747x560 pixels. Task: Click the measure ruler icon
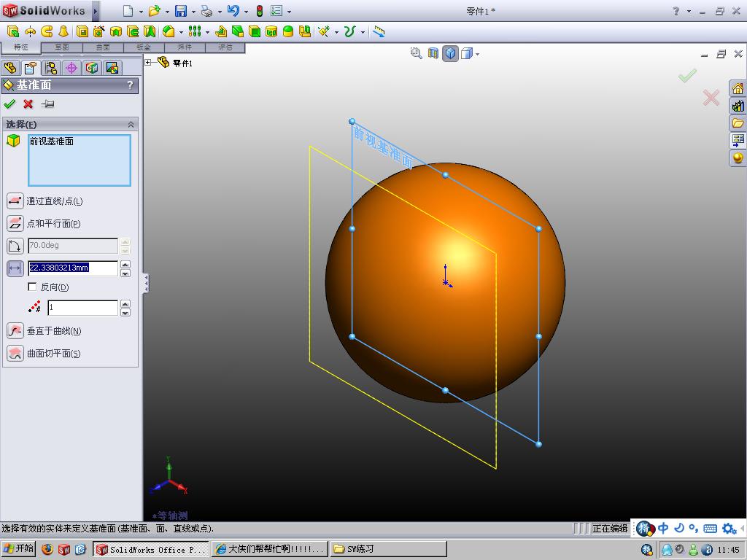coord(379,32)
